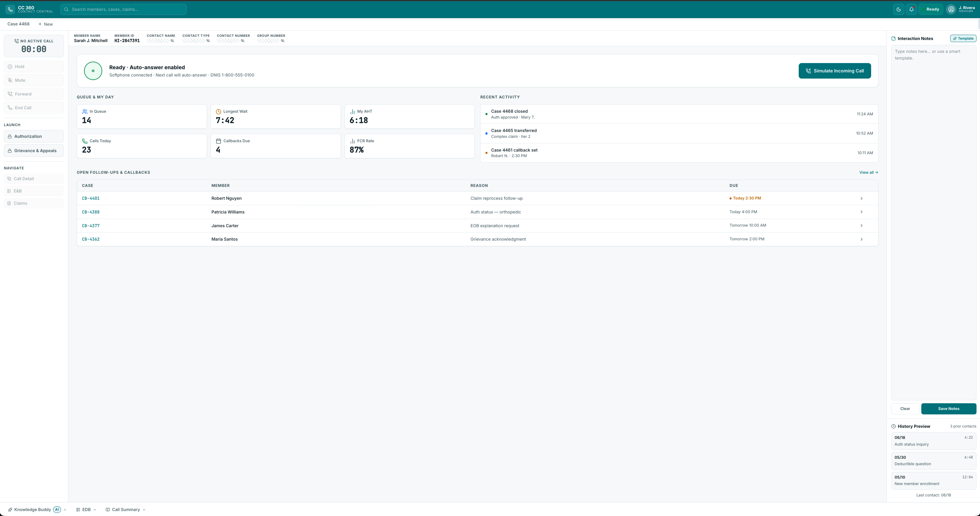This screenshot has height=516, width=980.
Task: Reveal hidden Contact Number value
Action: [243, 41]
